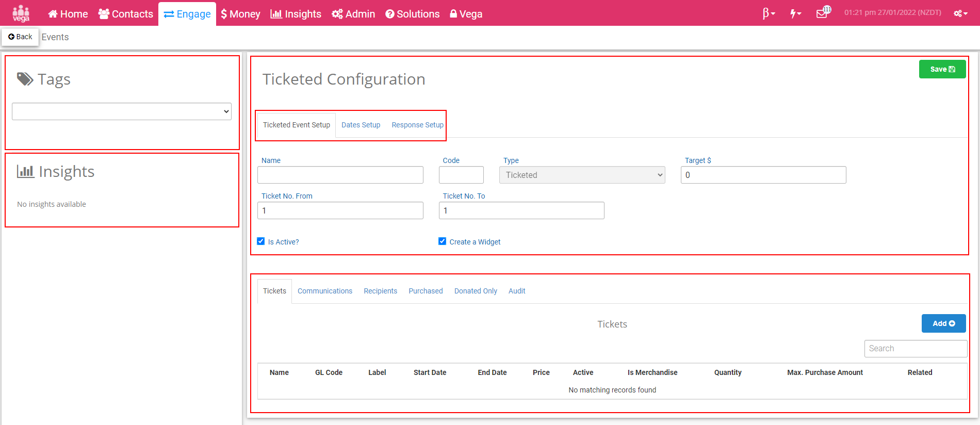The height and width of the screenshot is (425, 980).
Task: Click the date and time display
Action: pyautogui.click(x=893, y=12)
